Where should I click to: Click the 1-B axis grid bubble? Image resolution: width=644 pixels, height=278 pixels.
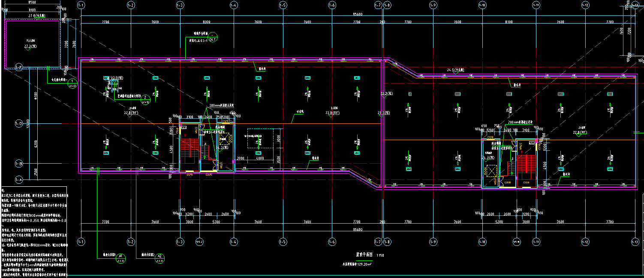pyautogui.click(x=18, y=164)
